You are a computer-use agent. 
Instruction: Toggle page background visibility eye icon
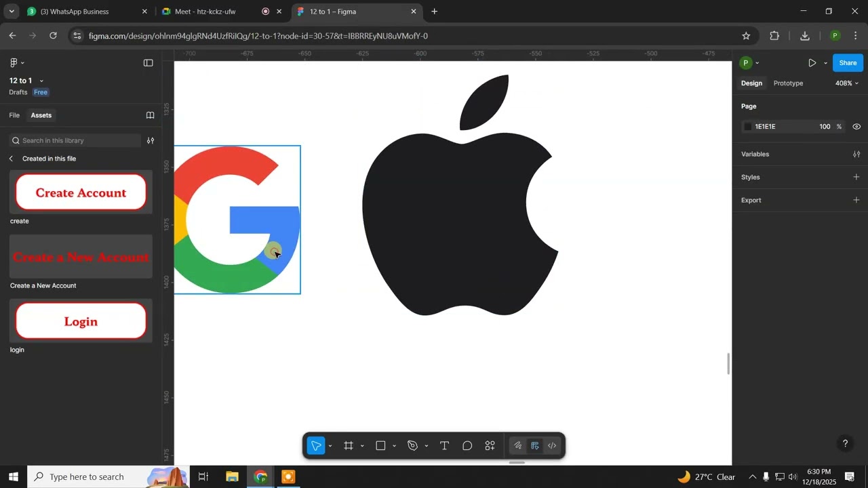click(x=856, y=127)
